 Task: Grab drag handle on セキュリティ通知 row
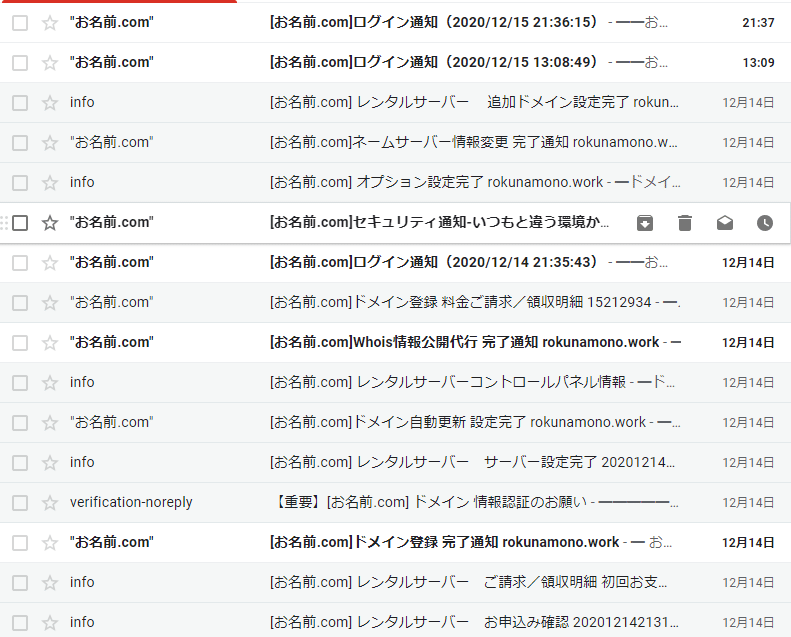(4, 223)
